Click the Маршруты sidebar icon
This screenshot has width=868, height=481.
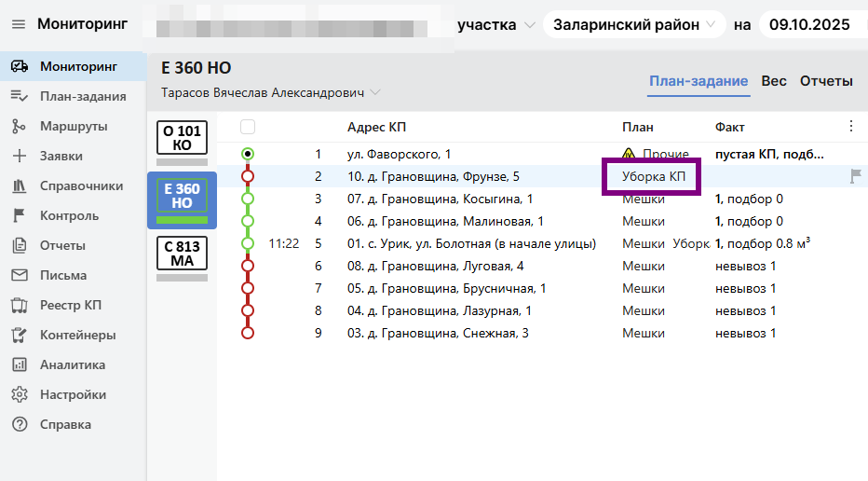coord(18,126)
